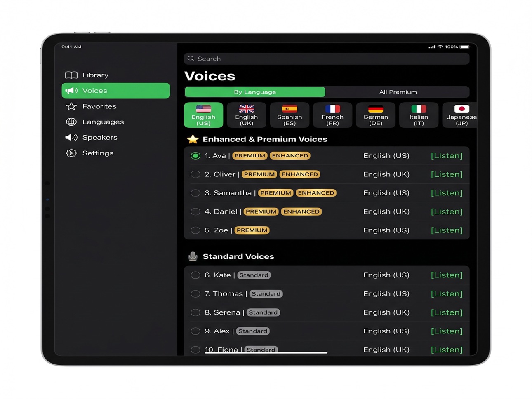Click the Voices megaphone icon
This screenshot has width=532, height=399.
(71, 91)
